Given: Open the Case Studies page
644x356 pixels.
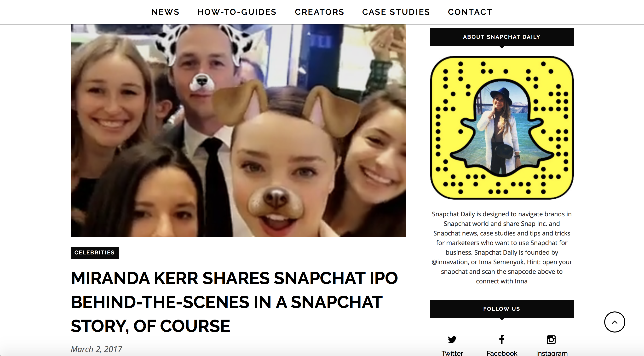Looking at the screenshot, I should pos(396,12).
